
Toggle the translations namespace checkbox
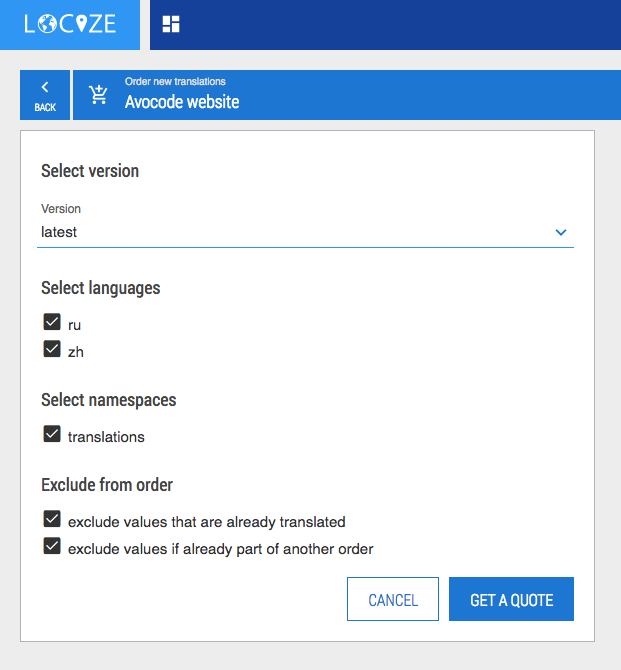tap(52, 434)
